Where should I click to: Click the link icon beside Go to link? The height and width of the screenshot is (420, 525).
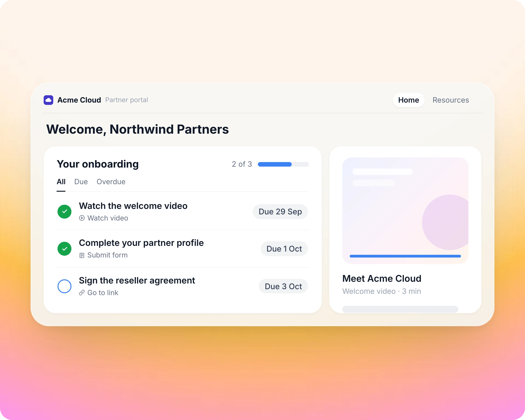click(x=82, y=293)
